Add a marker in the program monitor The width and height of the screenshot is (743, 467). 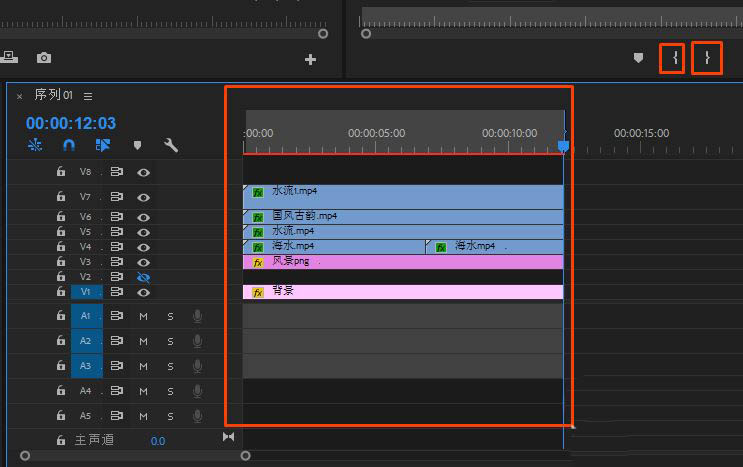click(x=638, y=59)
